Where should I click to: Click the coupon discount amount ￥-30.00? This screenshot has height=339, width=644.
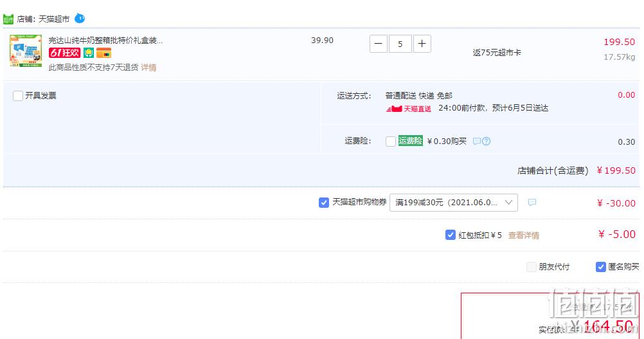click(616, 203)
